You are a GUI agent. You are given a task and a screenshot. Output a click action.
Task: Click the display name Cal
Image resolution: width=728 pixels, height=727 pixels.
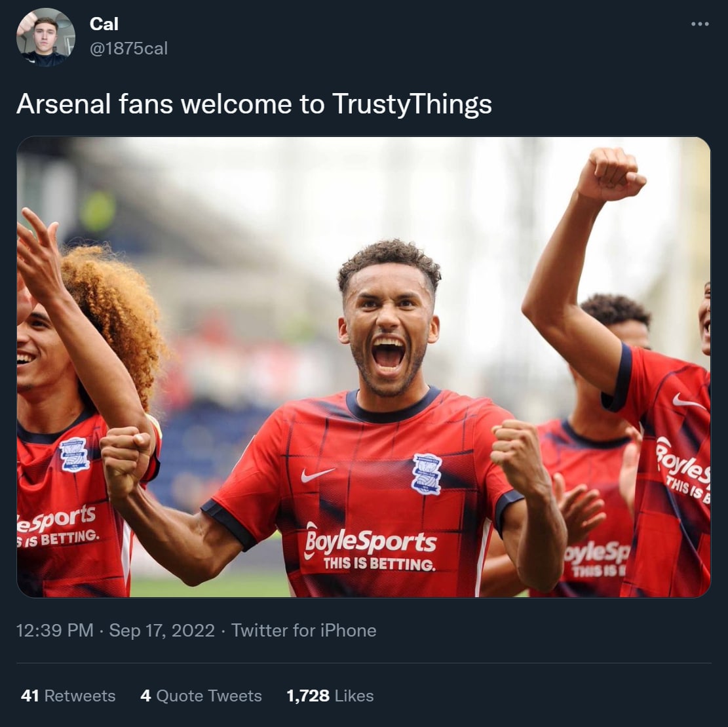pos(104,24)
